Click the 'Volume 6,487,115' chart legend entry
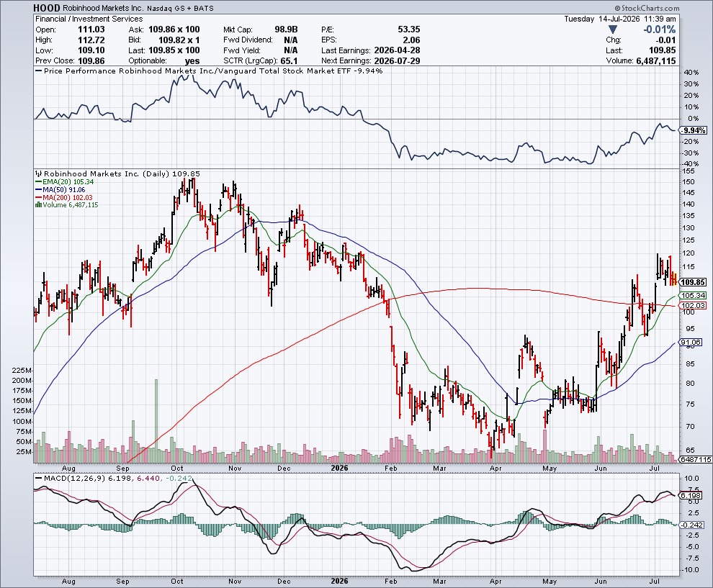713x588 pixels. tap(67, 205)
